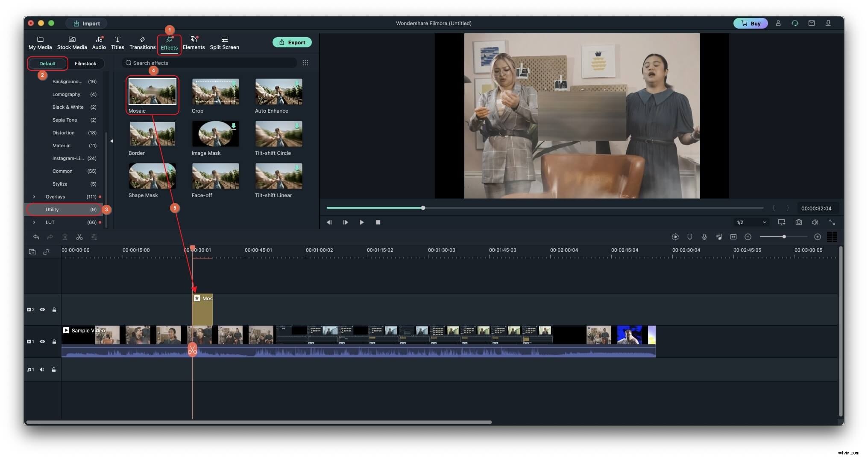The image size is (868, 457).
Task: Mute the audio track with the speaker toggle
Action: [41, 370]
